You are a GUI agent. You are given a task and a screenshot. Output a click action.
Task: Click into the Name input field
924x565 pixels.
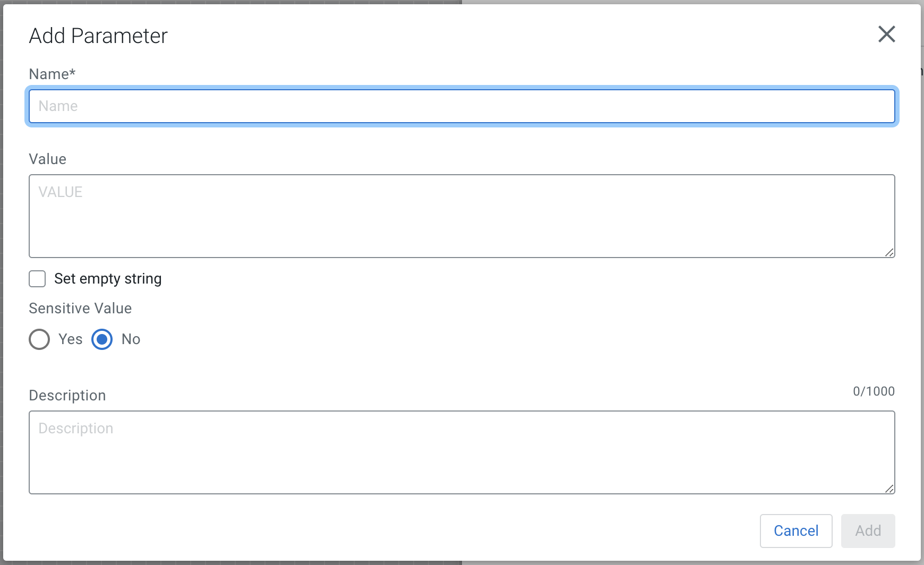click(461, 106)
